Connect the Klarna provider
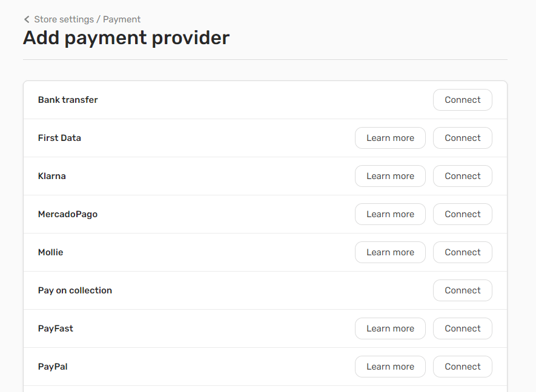The height and width of the screenshot is (392, 536). [x=462, y=175]
